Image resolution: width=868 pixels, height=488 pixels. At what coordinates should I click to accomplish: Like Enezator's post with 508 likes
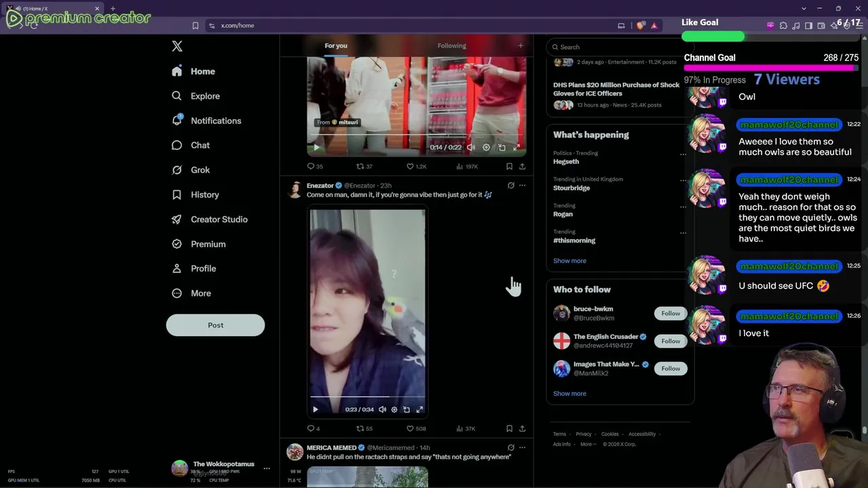click(416, 428)
